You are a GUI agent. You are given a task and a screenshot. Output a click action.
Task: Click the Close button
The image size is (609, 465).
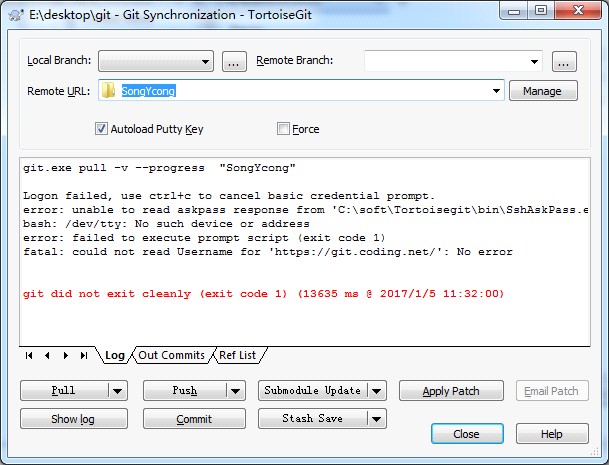coord(467,434)
